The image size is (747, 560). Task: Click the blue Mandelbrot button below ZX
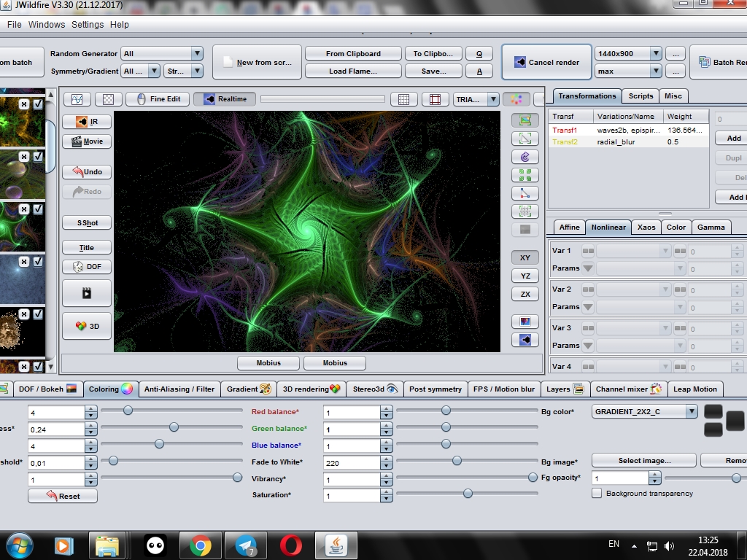pos(525,340)
